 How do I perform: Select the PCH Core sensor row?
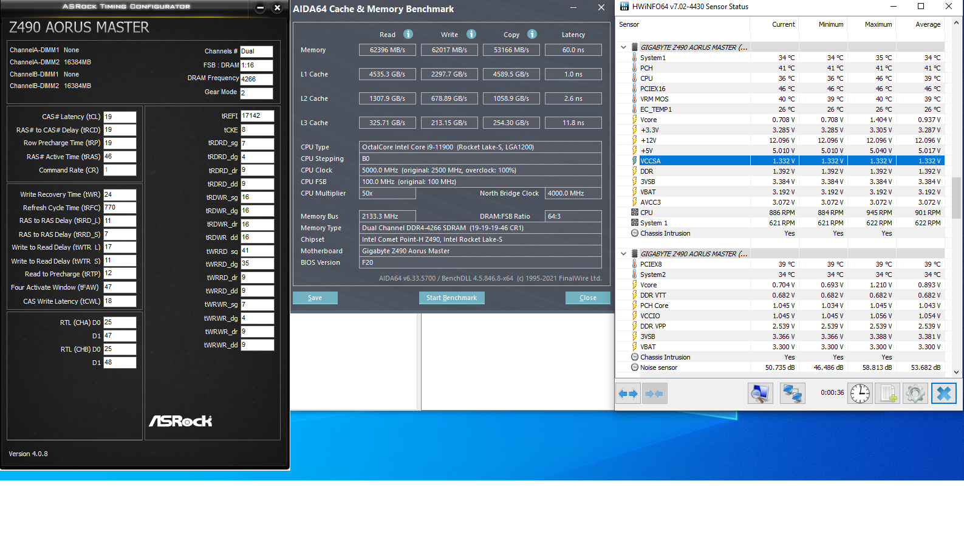pyautogui.click(x=780, y=306)
